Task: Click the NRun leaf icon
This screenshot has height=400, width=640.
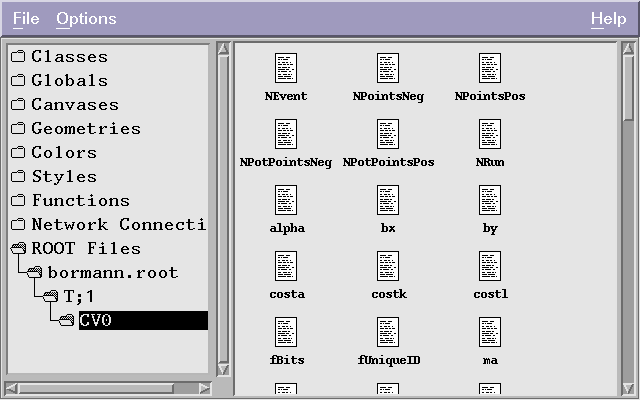Action: (490, 134)
